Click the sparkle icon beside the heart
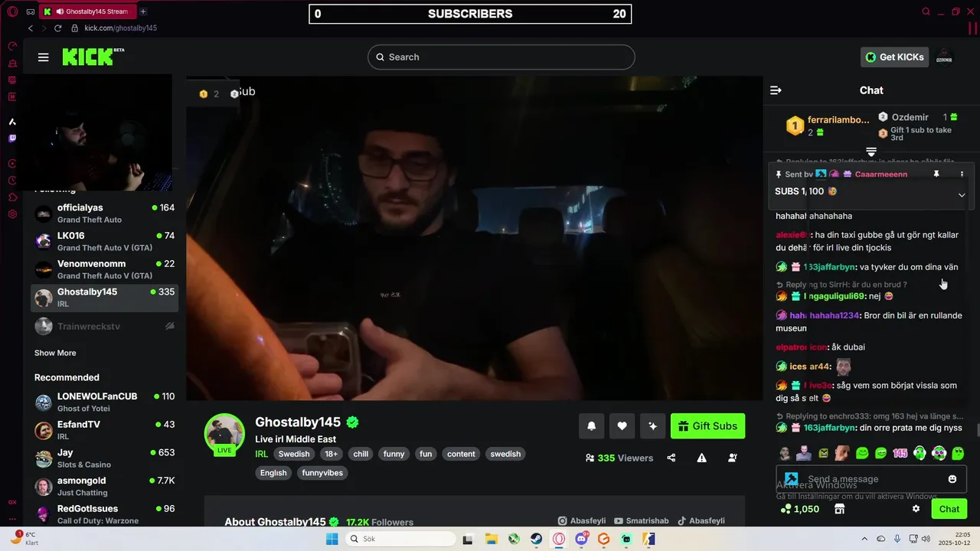Viewport: 980px width, 551px height. (652, 426)
